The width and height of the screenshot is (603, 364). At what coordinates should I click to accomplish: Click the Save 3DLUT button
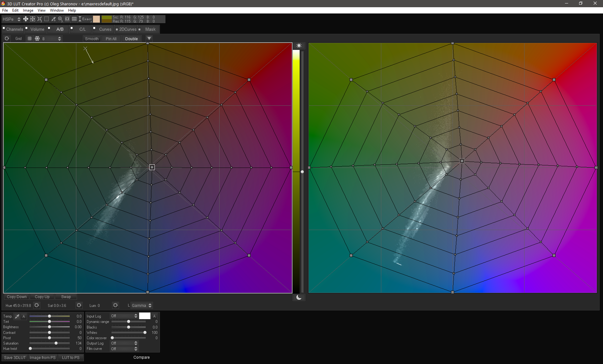(15, 357)
